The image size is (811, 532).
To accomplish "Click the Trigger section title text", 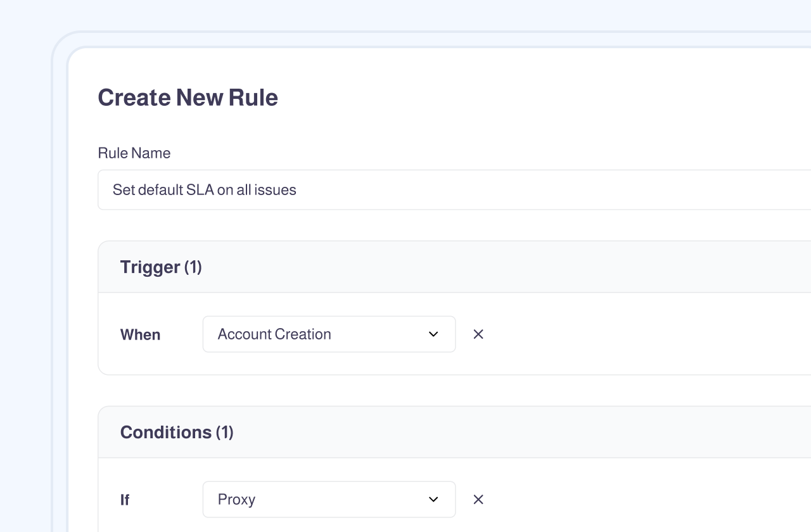I will coord(150,267).
